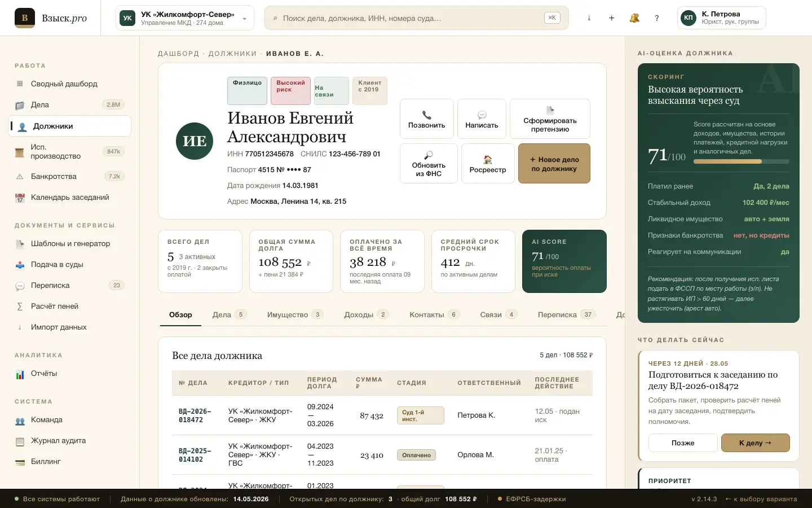Click ДОЛЖНИКИ in the breadcrumb
The image size is (812, 508).
[232, 54]
